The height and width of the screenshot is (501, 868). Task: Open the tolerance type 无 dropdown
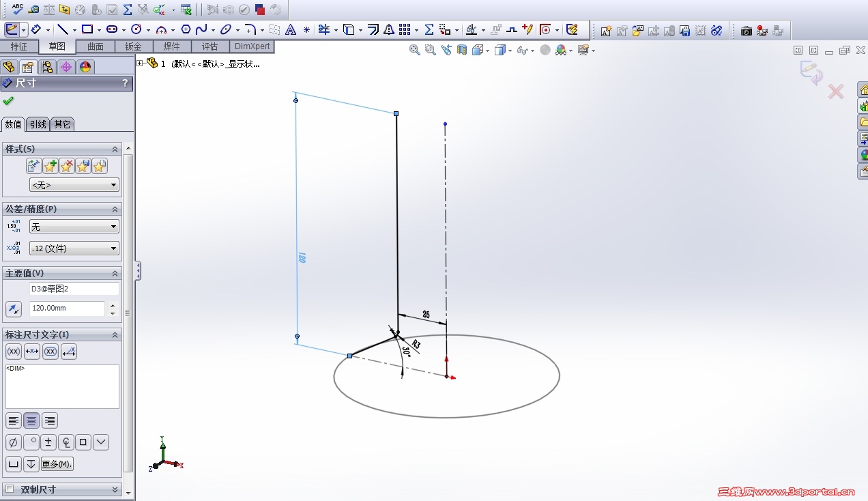(74, 227)
